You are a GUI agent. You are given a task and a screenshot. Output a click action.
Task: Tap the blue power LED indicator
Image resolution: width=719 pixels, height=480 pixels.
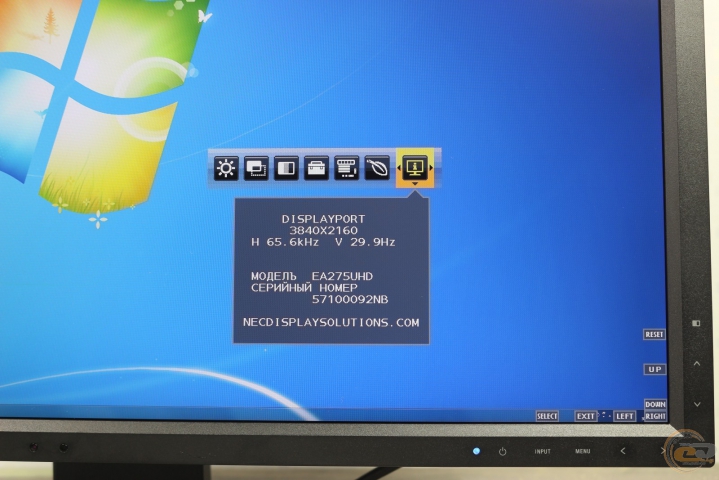pos(476,451)
